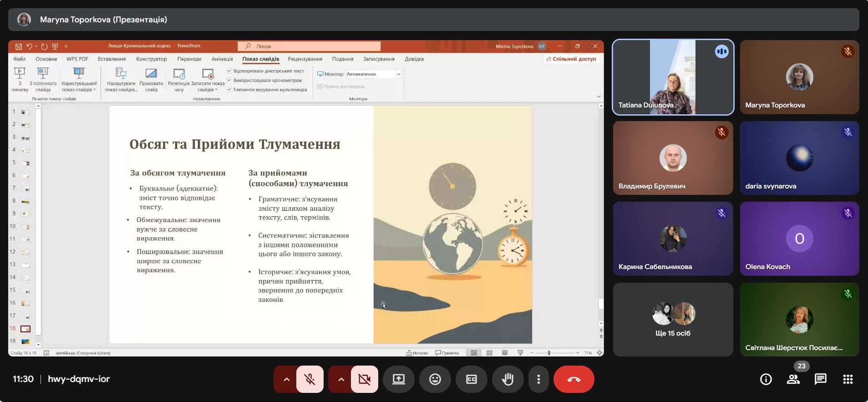Open meeting details info icon
Viewport: 868px width, 402px height.
pos(766,379)
